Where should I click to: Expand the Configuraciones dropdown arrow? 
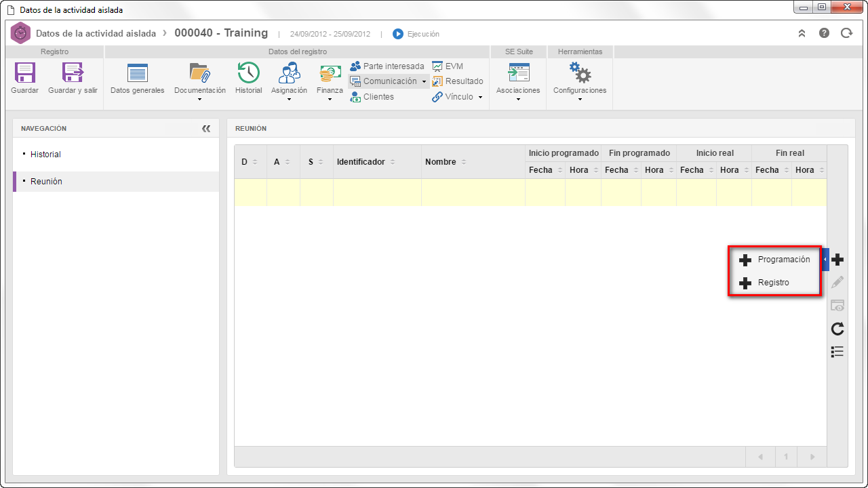pyautogui.click(x=580, y=100)
